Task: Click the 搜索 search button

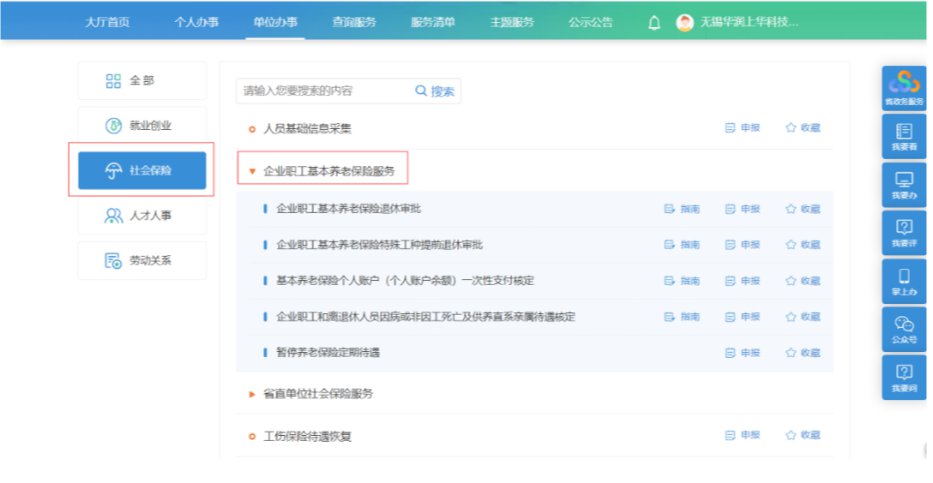Action: click(x=435, y=91)
